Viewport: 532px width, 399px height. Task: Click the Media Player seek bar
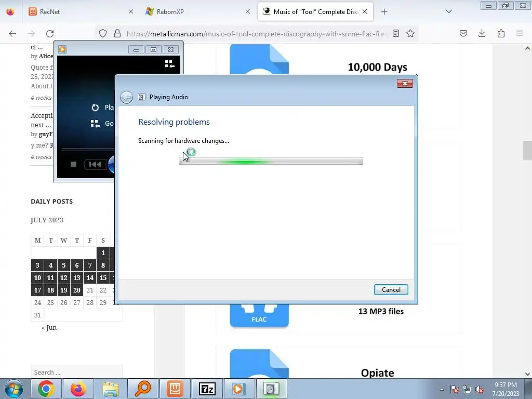(88, 149)
